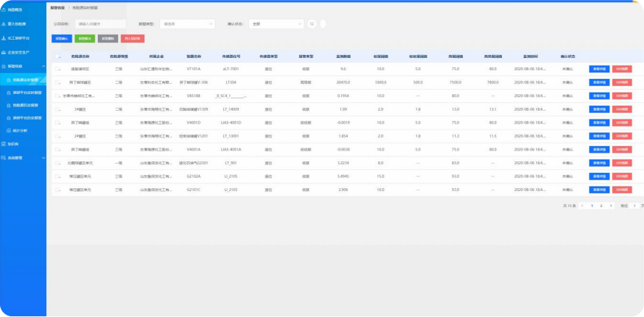The height and width of the screenshot is (317, 644).
Task: Click the 重大危险源 sidebar icon
Action: (x=4, y=24)
